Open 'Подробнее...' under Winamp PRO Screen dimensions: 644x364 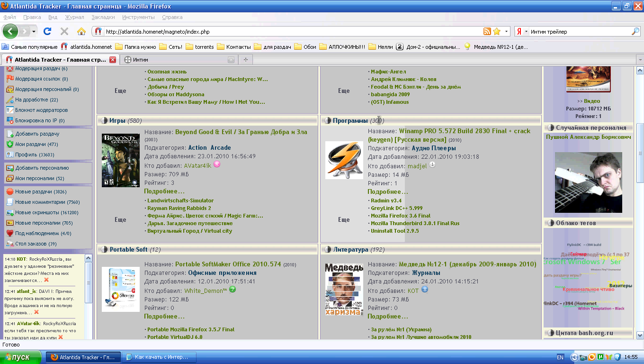click(x=388, y=191)
